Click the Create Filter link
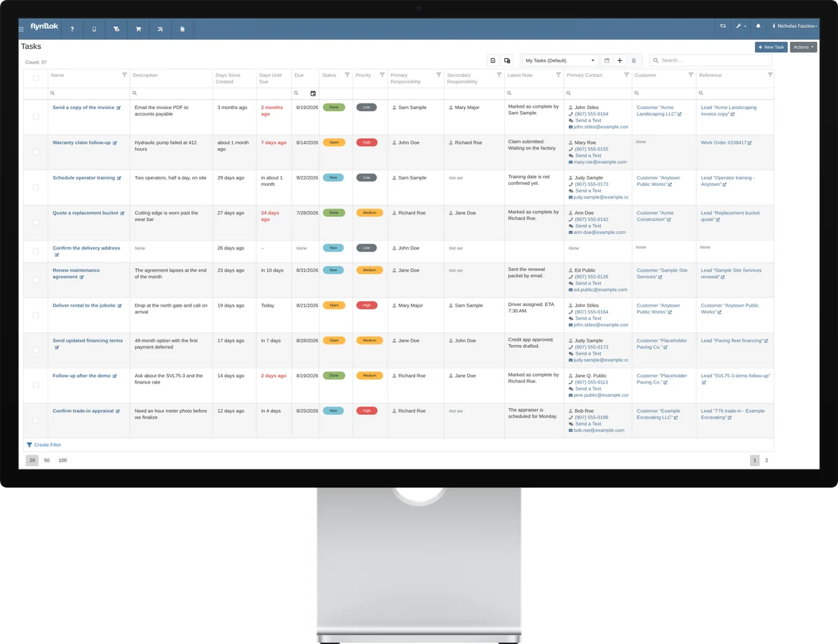Screen dimensions: 838x644 [x=44, y=445]
